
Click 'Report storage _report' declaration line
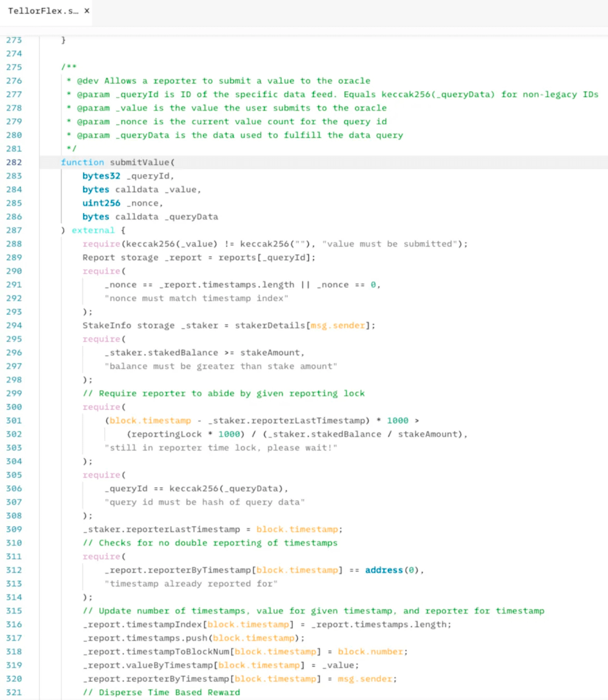click(199, 257)
